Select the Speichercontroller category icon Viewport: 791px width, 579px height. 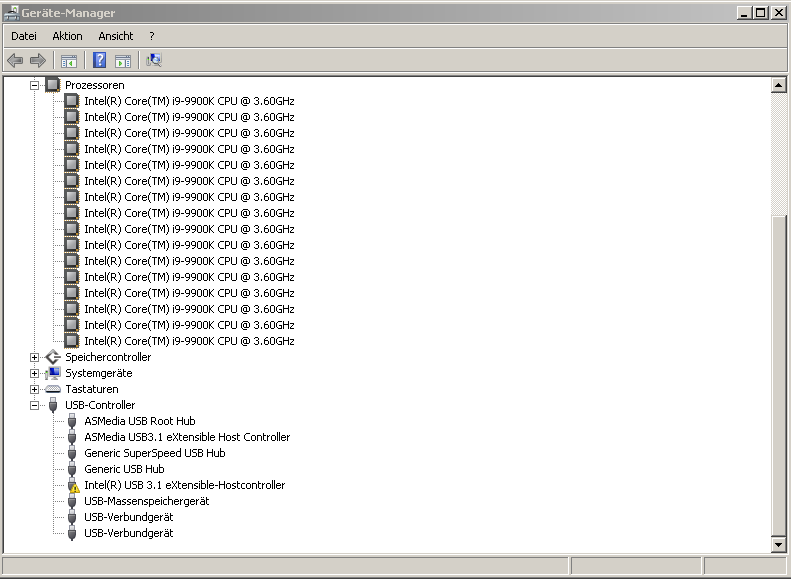pyautogui.click(x=53, y=357)
